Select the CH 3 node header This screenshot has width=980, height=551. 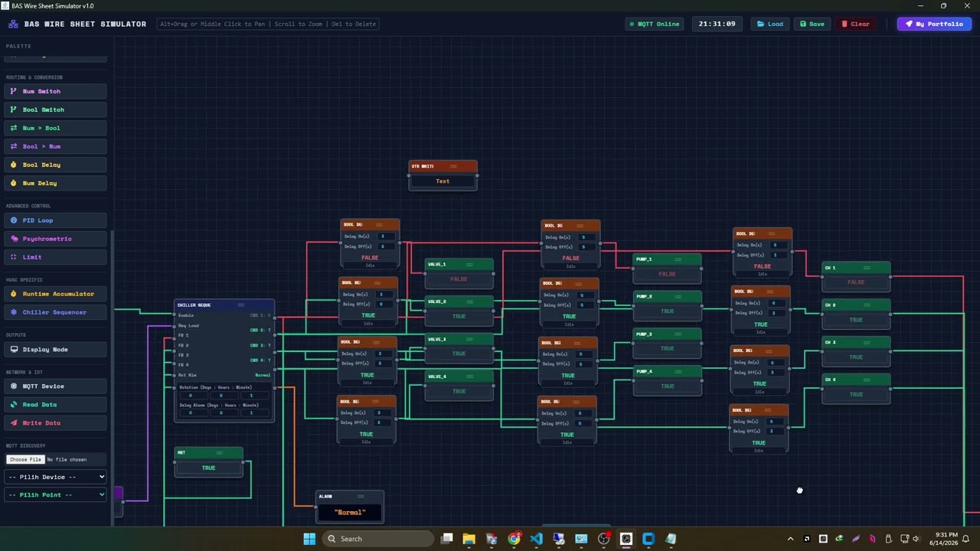click(856, 343)
